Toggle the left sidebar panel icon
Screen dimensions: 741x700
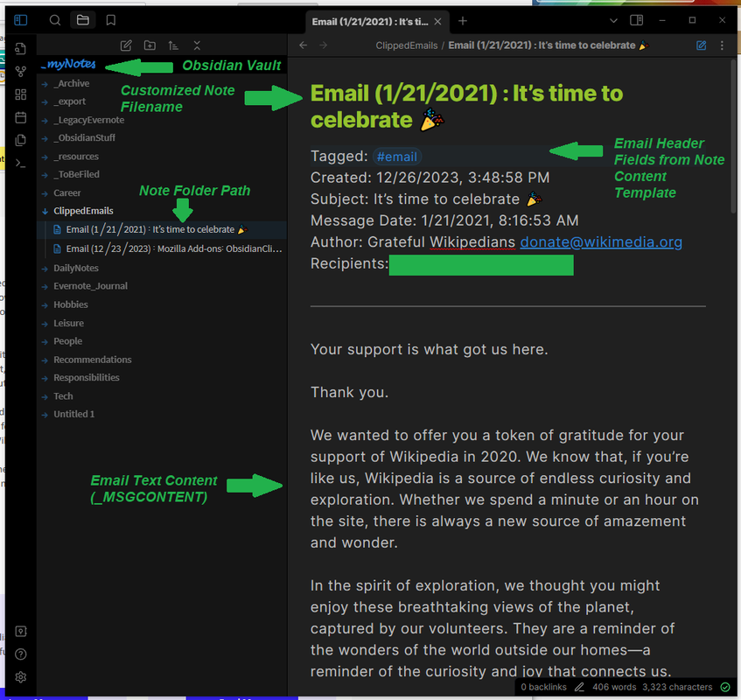[20, 20]
